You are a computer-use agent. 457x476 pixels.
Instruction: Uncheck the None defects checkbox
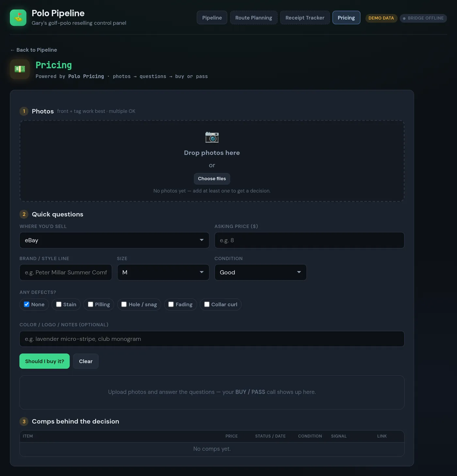tap(27, 304)
